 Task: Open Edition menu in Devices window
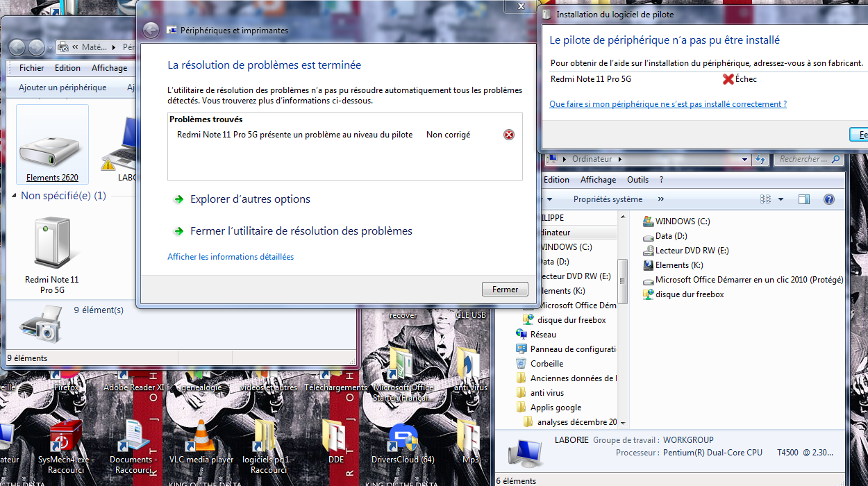click(x=67, y=68)
